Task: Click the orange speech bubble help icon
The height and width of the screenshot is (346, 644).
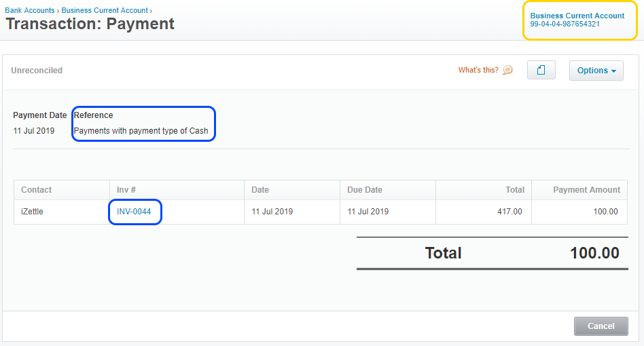Action: click(507, 71)
